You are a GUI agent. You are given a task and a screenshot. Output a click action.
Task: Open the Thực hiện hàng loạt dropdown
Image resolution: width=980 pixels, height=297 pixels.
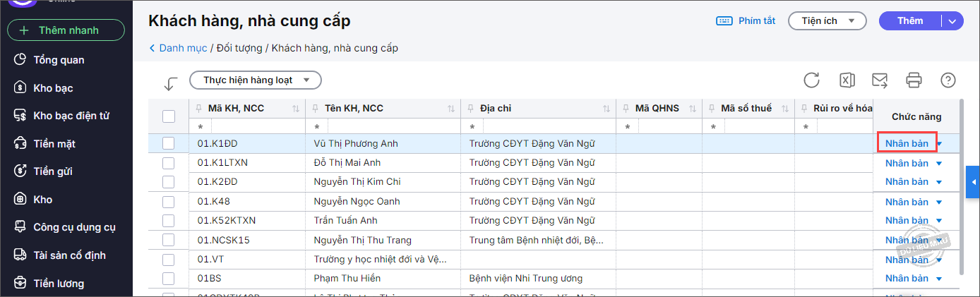(255, 80)
